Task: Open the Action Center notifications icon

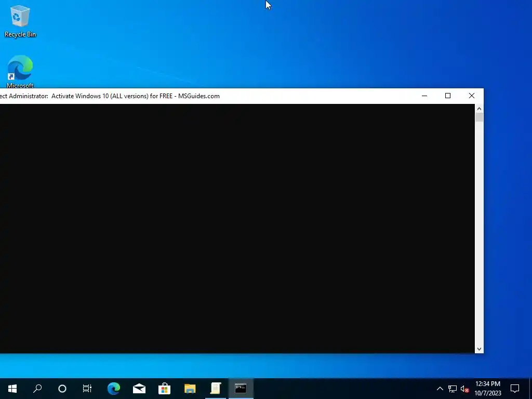Action: tap(515, 389)
